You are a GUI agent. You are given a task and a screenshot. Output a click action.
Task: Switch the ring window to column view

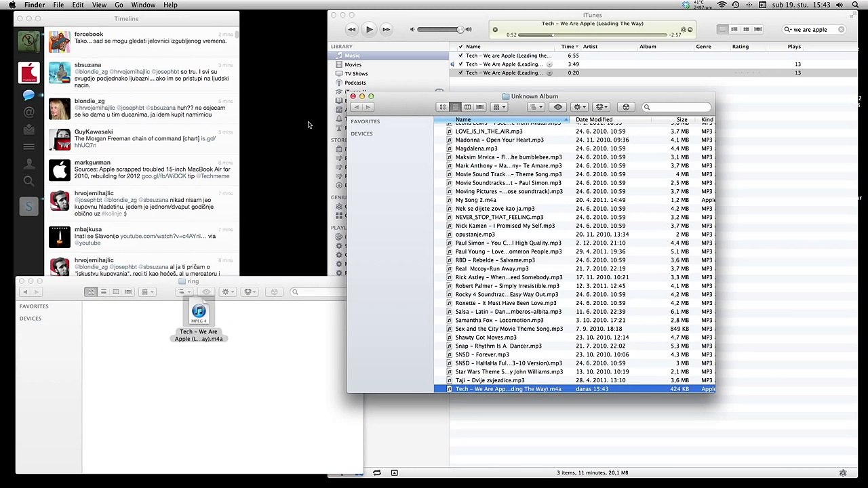(115, 291)
